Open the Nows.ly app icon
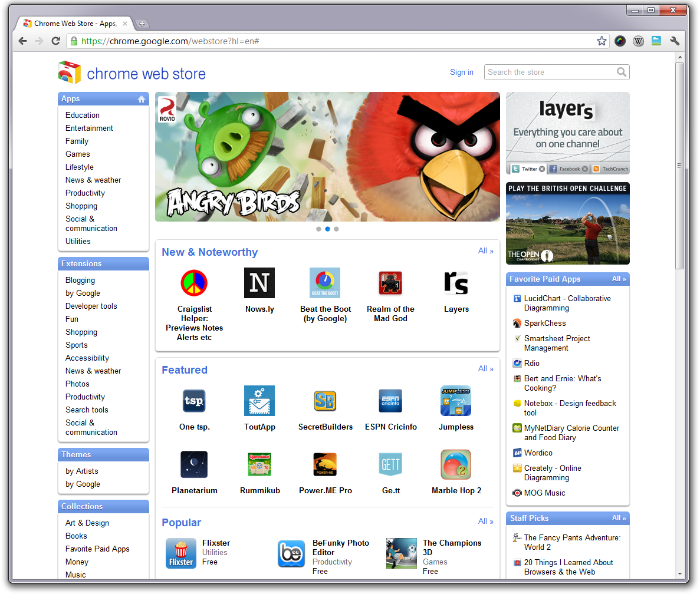Viewport: 700px width, 594px height. pyautogui.click(x=259, y=283)
